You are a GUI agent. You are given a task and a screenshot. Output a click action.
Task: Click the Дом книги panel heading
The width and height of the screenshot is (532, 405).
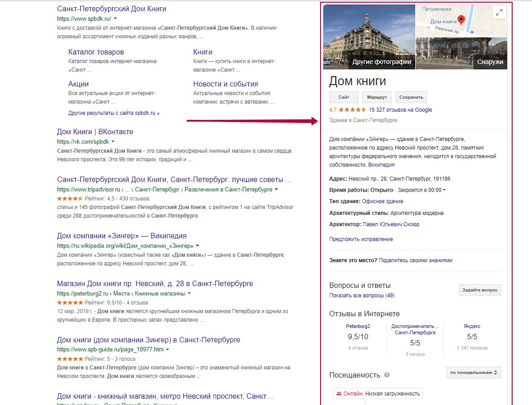tap(358, 82)
